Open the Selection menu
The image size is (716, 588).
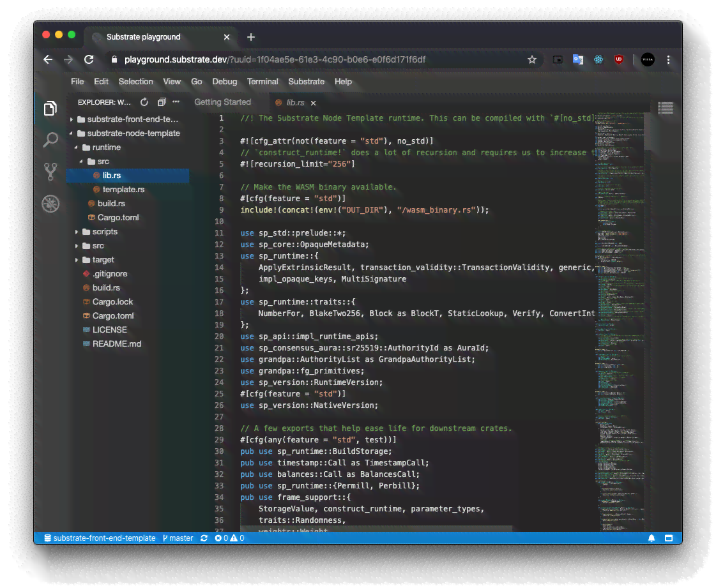[135, 82]
